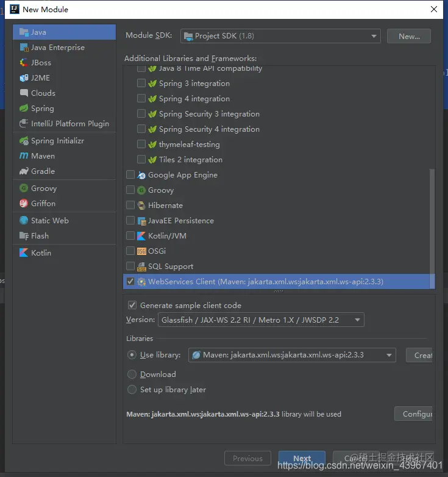Click the Configure library button
448x477 pixels.
[414, 414]
